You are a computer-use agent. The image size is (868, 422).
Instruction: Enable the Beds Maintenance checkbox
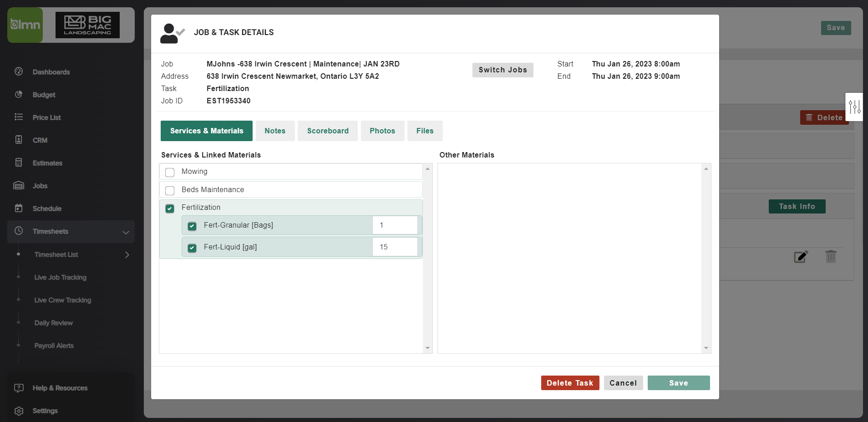(x=170, y=190)
